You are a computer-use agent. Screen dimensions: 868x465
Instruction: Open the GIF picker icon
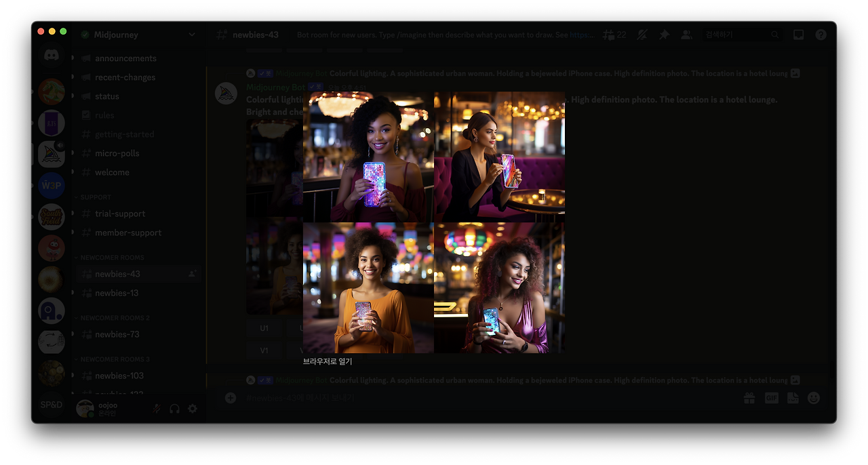click(772, 398)
